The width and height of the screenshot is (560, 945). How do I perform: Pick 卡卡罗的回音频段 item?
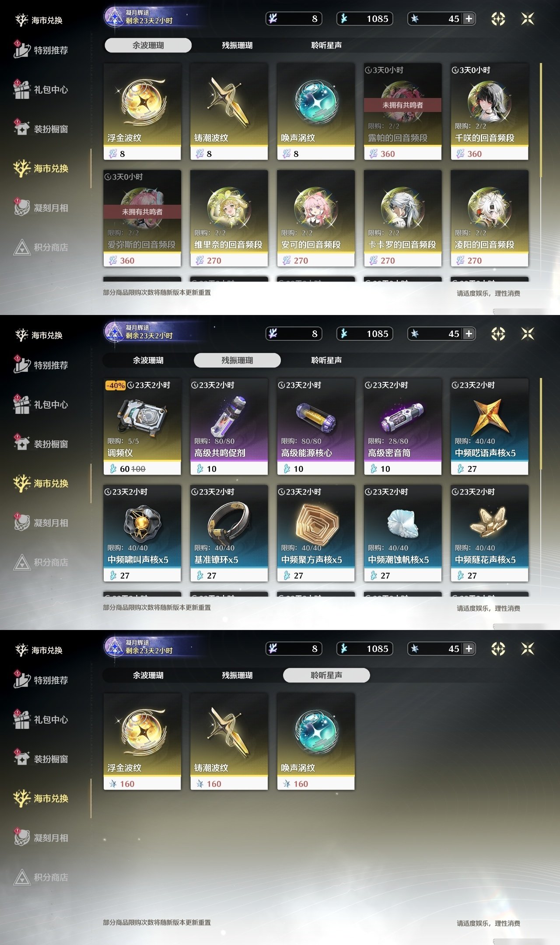pyautogui.click(x=402, y=218)
